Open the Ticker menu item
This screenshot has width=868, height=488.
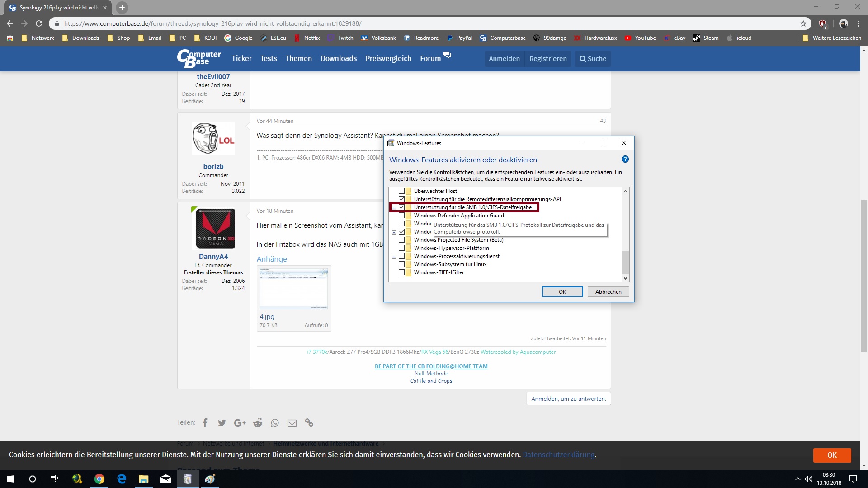[242, 59]
